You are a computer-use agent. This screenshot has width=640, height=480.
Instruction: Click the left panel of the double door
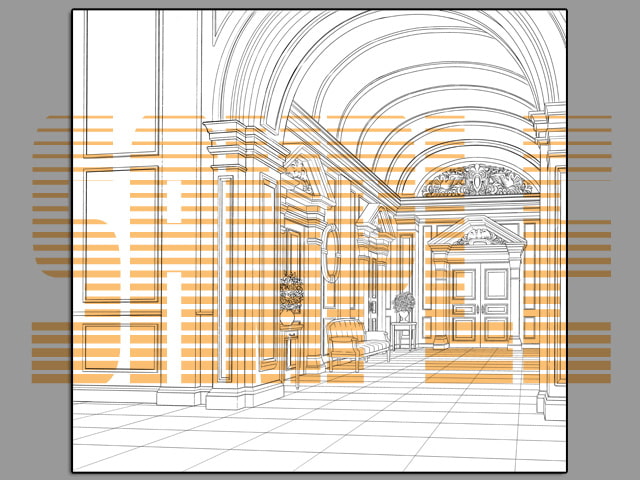(464, 305)
